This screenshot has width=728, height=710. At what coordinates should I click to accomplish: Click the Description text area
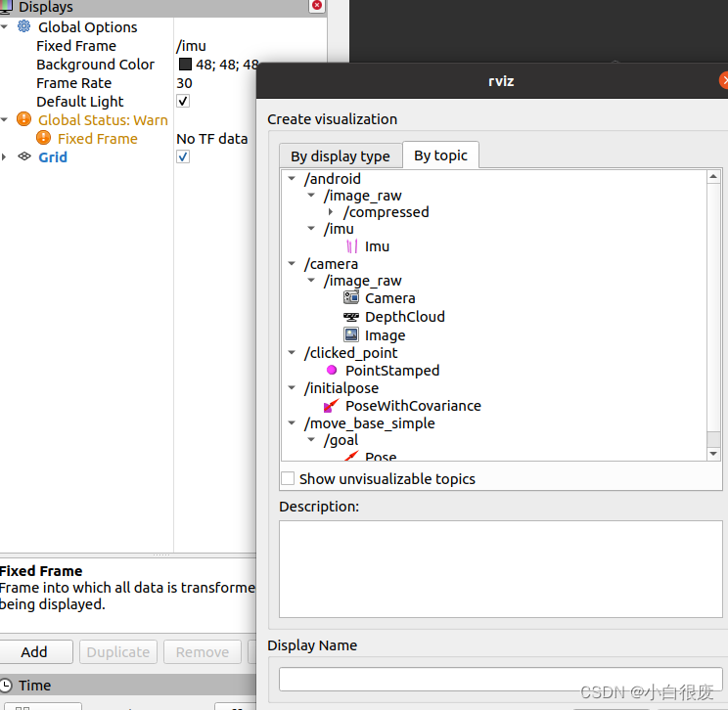click(x=501, y=569)
